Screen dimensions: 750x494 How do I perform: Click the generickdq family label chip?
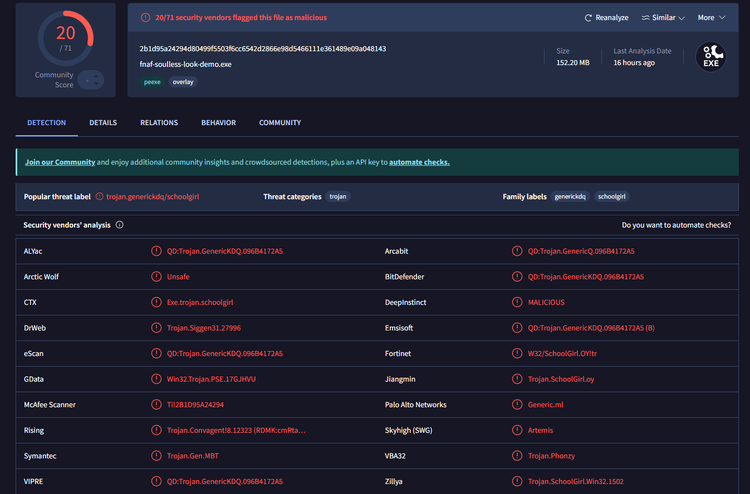pyautogui.click(x=570, y=197)
